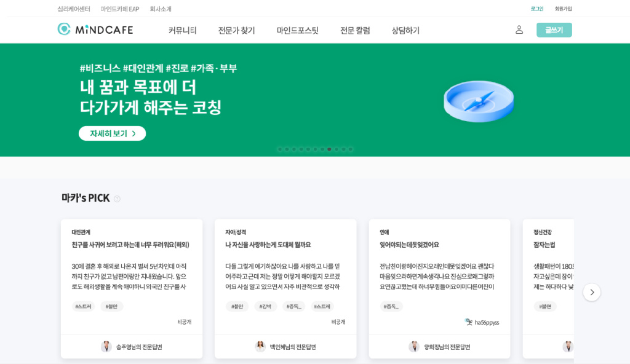Click 양희정 counselor profile photo
This screenshot has width=630, height=364.
pyautogui.click(x=414, y=346)
